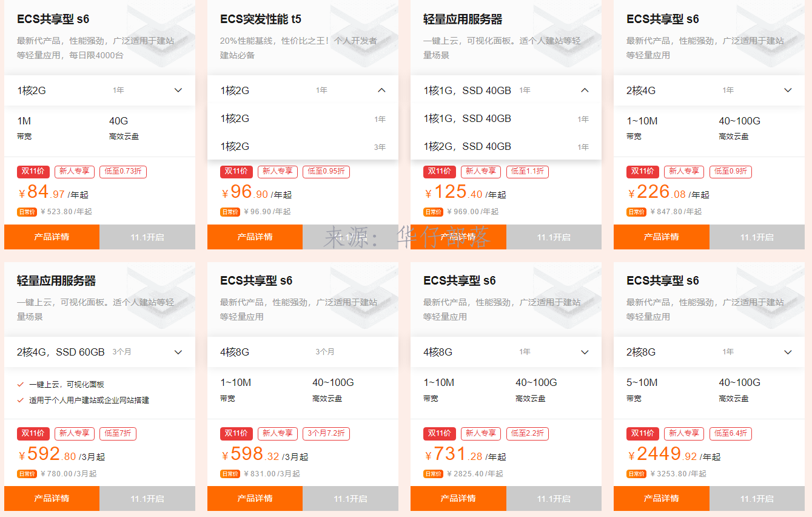Click the price ¥2449.92 /年起
This screenshot has width=812, height=517.
674,454
